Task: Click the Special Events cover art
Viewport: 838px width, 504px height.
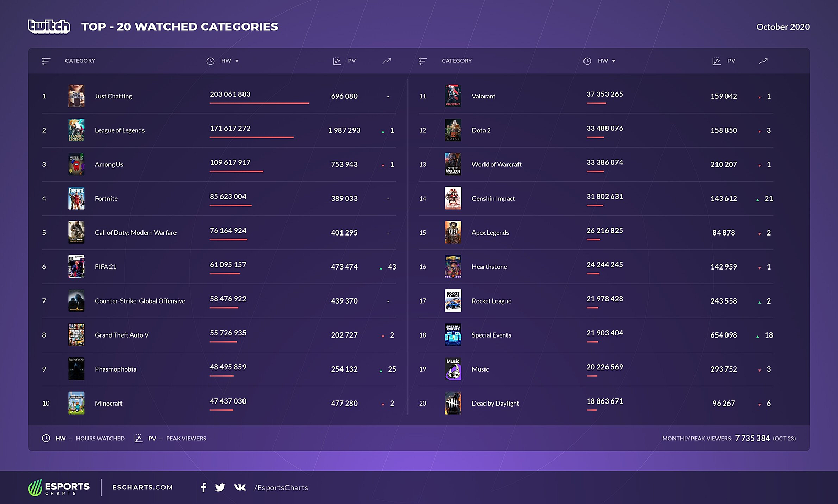Action: (x=453, y=335)
